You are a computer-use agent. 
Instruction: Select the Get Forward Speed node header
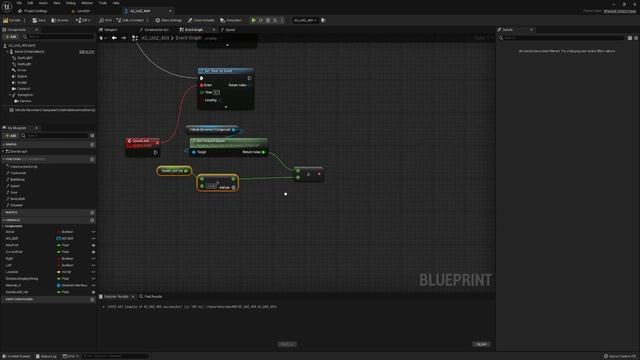point(229,142)
